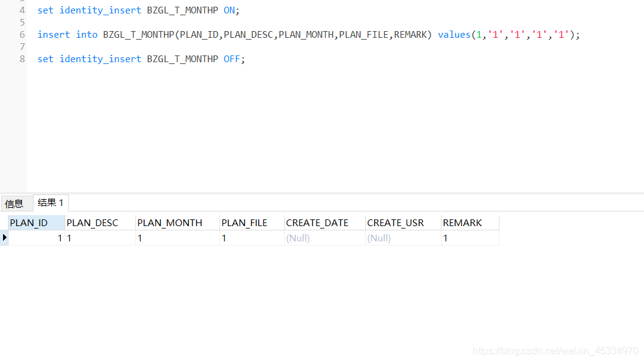Click the 'insert into' keywords on line 6

(67, 35)
